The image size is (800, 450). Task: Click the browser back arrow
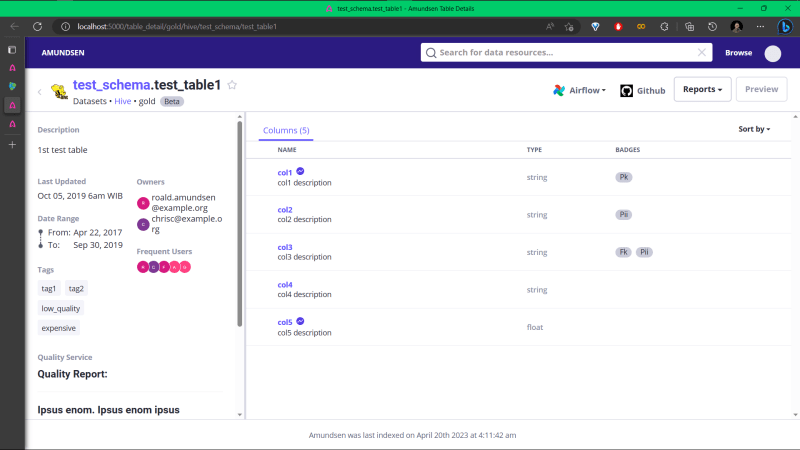click(15, 27)
